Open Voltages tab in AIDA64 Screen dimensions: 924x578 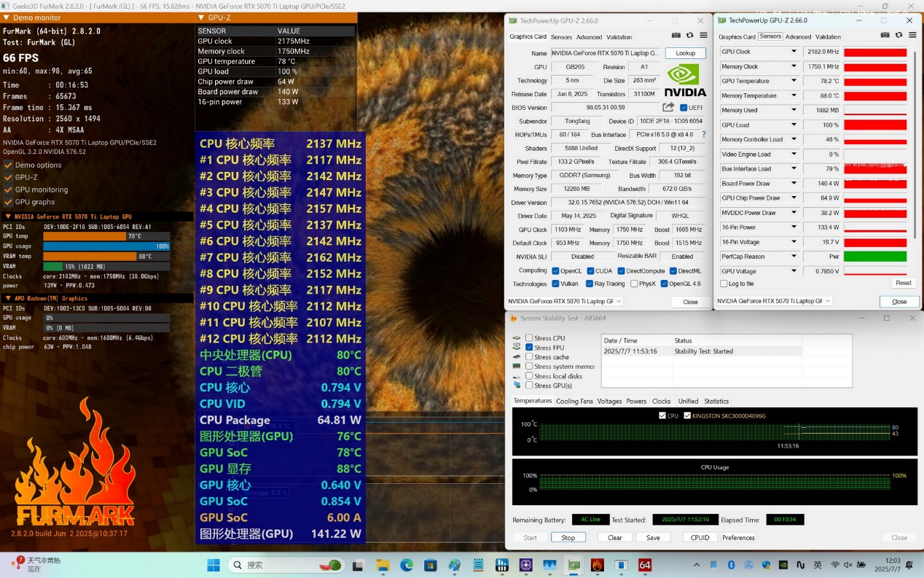point(610,401)
